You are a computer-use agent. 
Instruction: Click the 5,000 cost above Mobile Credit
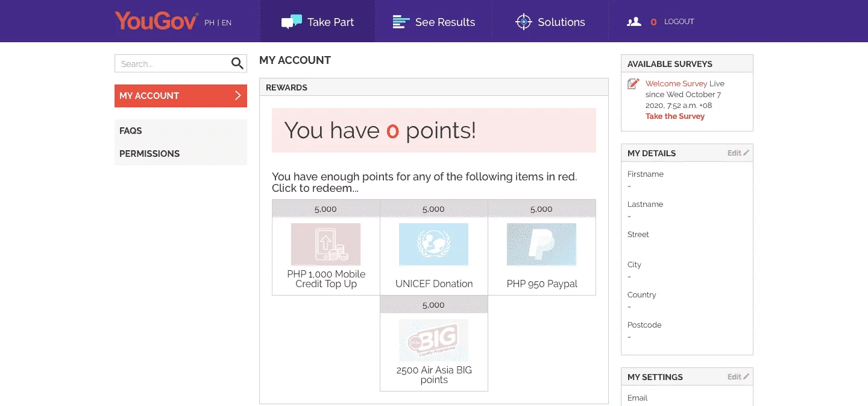[x=325, y=209]
